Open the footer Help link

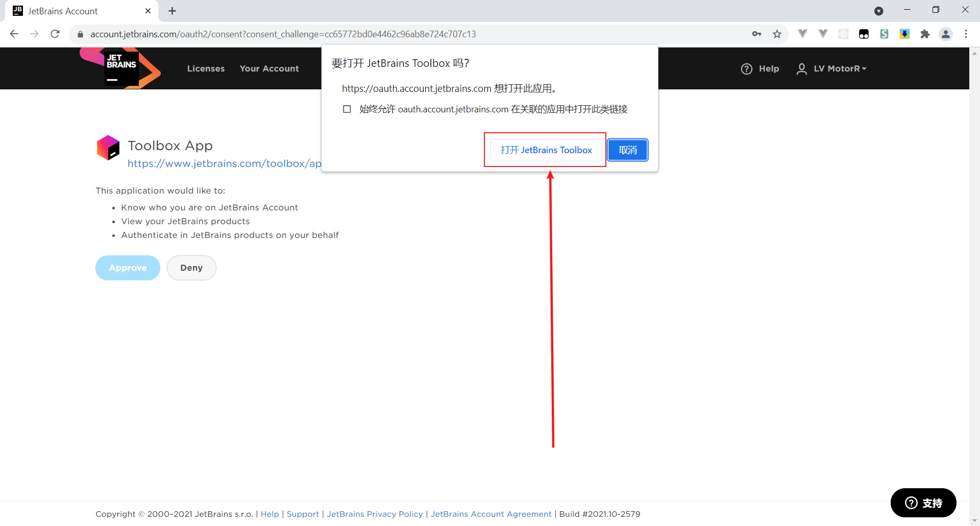[270, 514]
